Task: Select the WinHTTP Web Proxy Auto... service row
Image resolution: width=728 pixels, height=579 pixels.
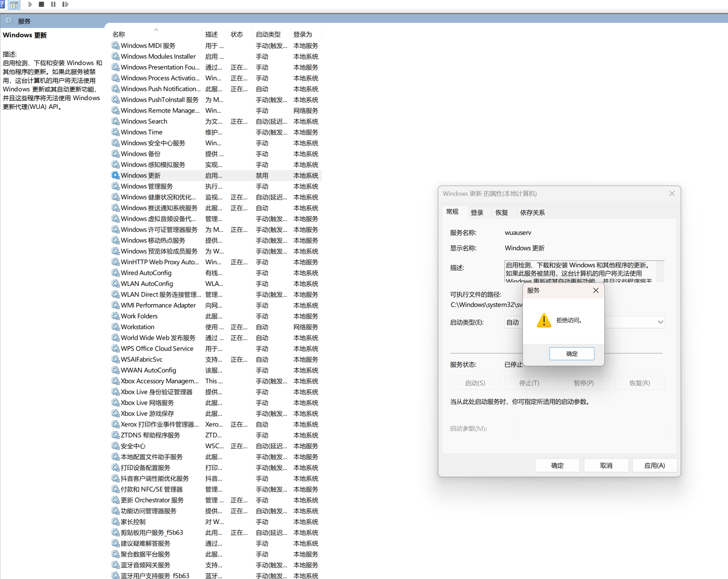Action: pos(216,262)
